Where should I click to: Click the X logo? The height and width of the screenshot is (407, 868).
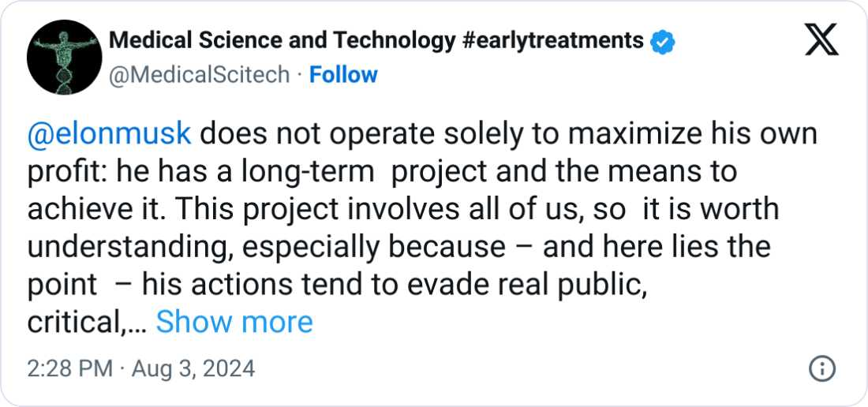(821, 39)
